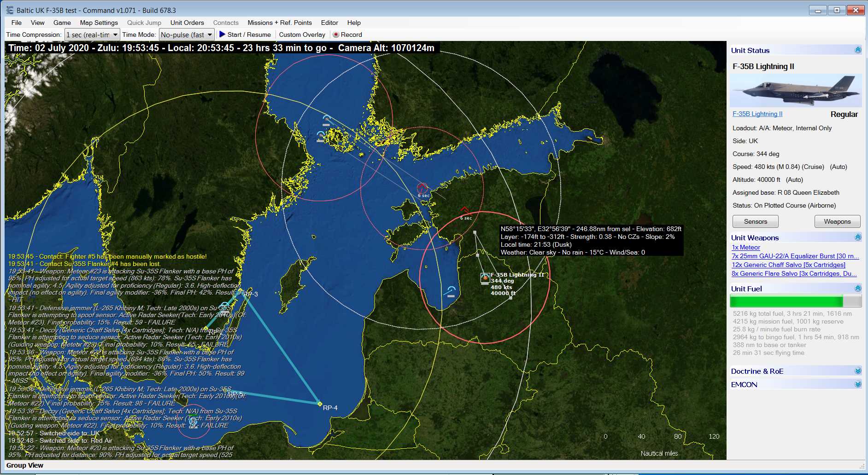This screenshot has height=475, width=868.
Task: Click the 'Speed: 480 kts' readout
Action: 790,167
